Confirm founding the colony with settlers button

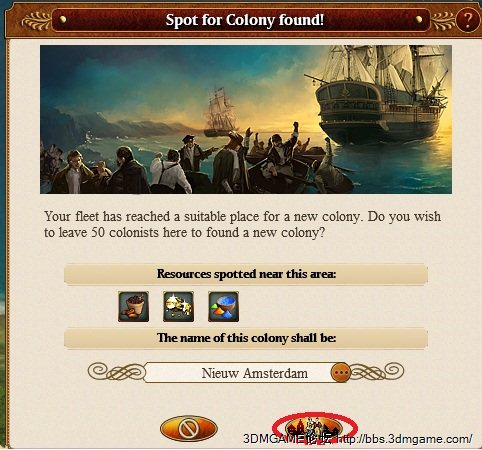pos(314,428)
